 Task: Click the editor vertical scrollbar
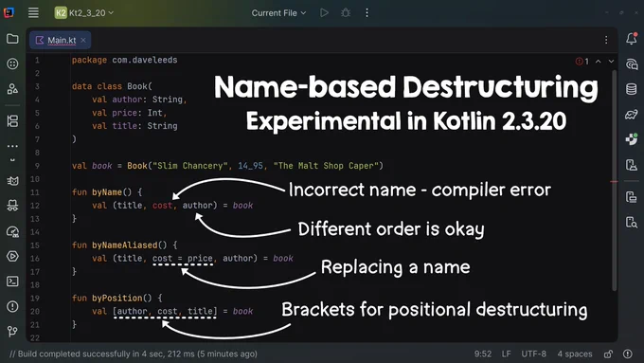(x=615, y=181)
